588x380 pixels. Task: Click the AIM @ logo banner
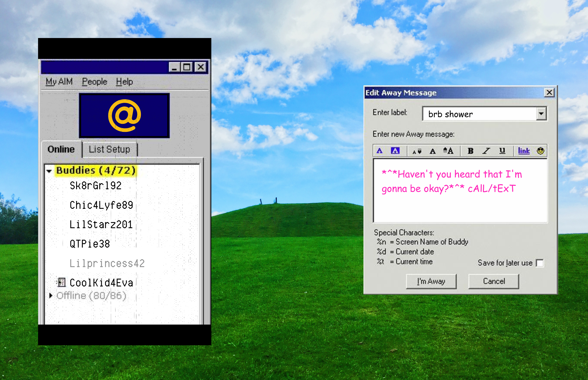[124, 115]
